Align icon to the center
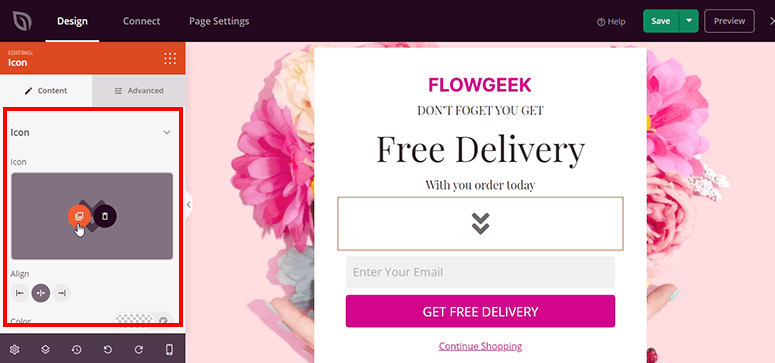This screenshot has width=775, height=363. [41, 293]
